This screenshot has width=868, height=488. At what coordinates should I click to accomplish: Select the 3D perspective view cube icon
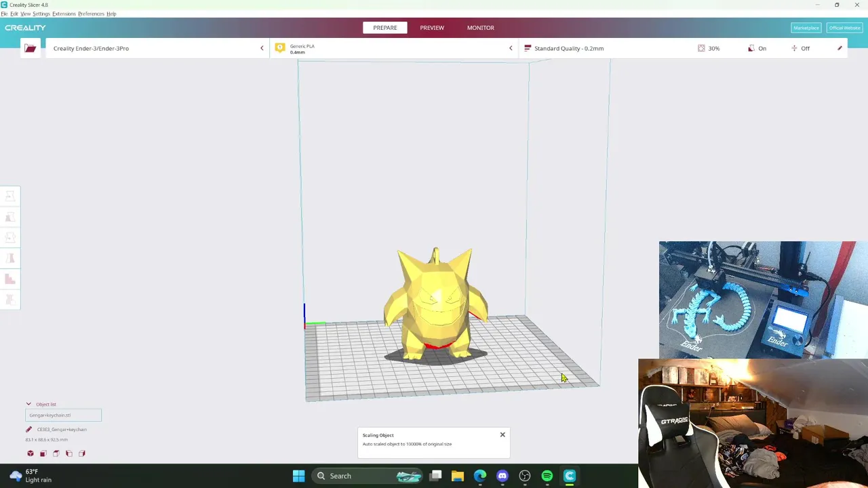pyautogui.click(x=31, y=453)
